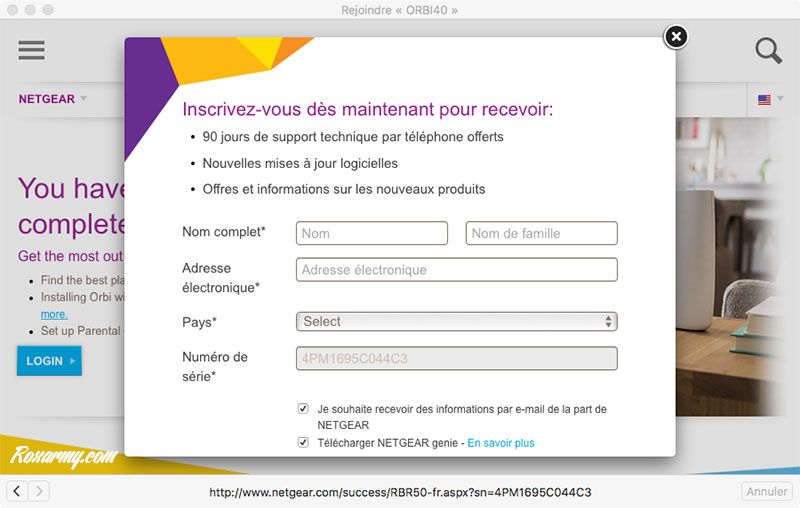Expand the language selector arrow beside flag
800x508 pixels.
780,99
